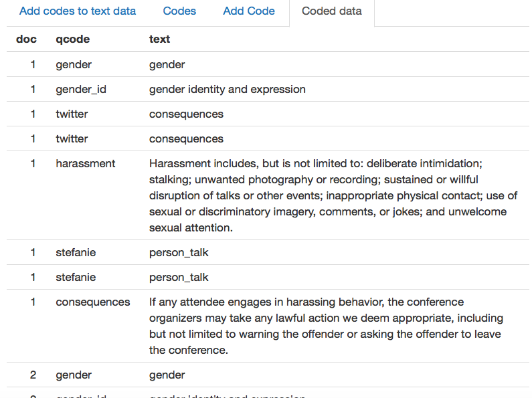Select the Coded data tab
This screenshot has width=532, height=398.
tap(332, 11)
